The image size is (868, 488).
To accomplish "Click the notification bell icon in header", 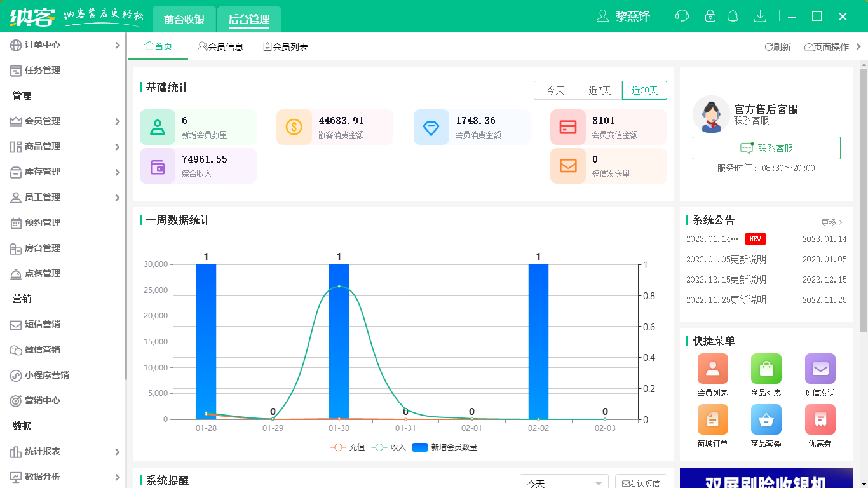I will 733,16.
